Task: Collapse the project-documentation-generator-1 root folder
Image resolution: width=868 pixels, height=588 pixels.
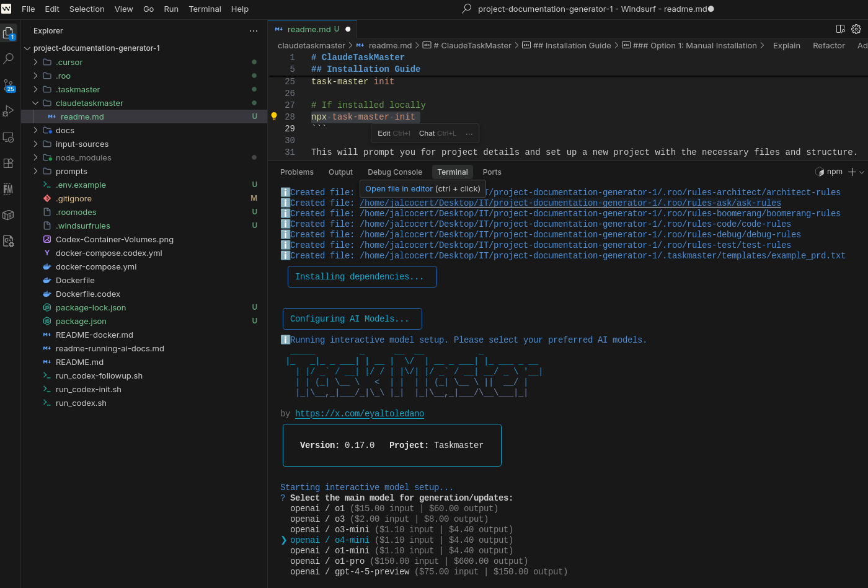Action: [27, 48]
